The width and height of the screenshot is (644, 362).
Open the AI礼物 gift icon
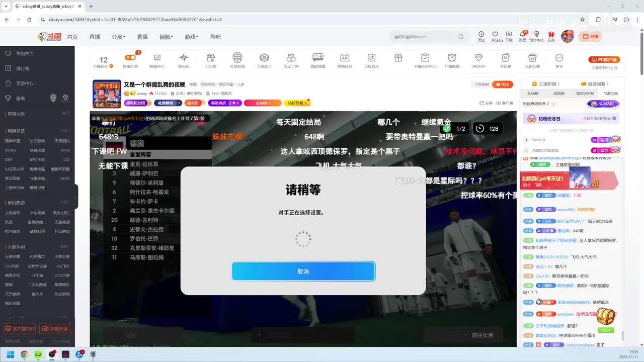(x=211, y=58)
